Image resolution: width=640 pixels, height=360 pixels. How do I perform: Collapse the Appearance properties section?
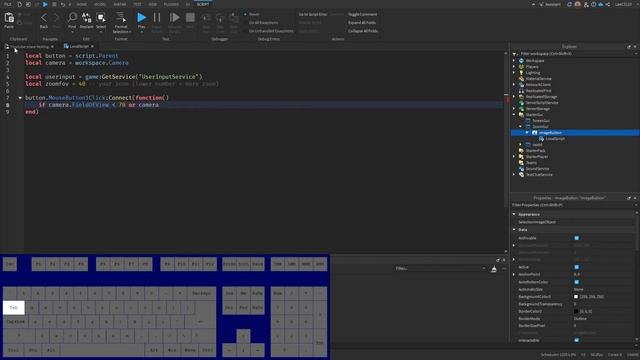514,214
